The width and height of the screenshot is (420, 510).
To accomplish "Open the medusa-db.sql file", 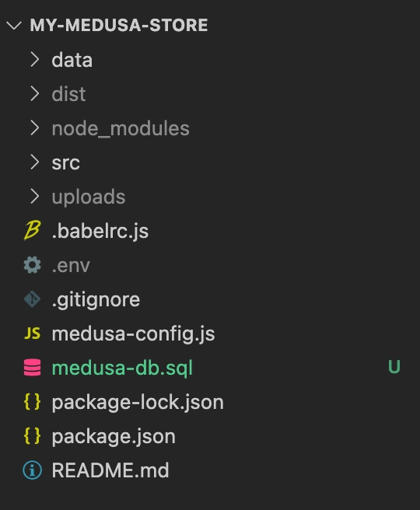I will click(x=122, y=369).
